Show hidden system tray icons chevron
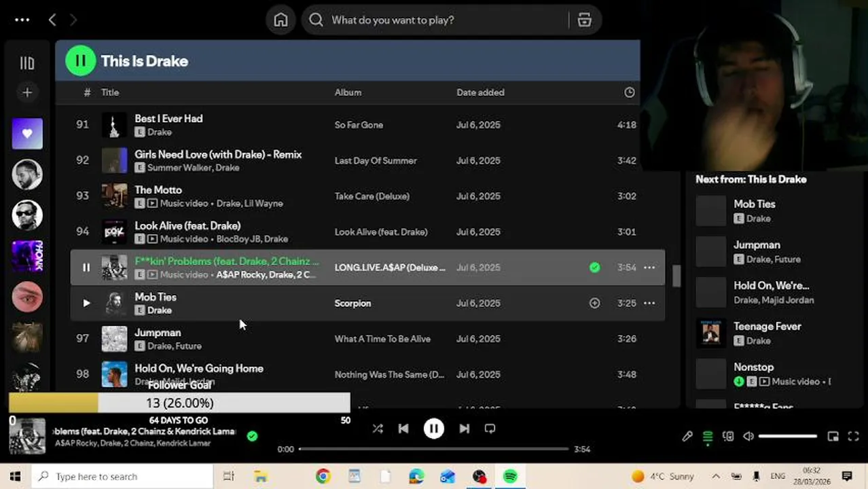The width and height of the screenshot is (868, 489). pyautogui.click(x=716, y=477)
